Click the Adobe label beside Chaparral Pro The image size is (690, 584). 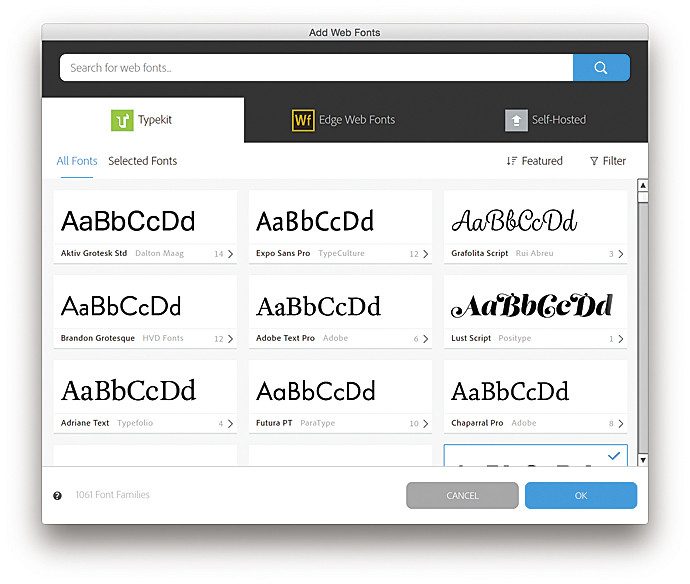coord(524,423)
